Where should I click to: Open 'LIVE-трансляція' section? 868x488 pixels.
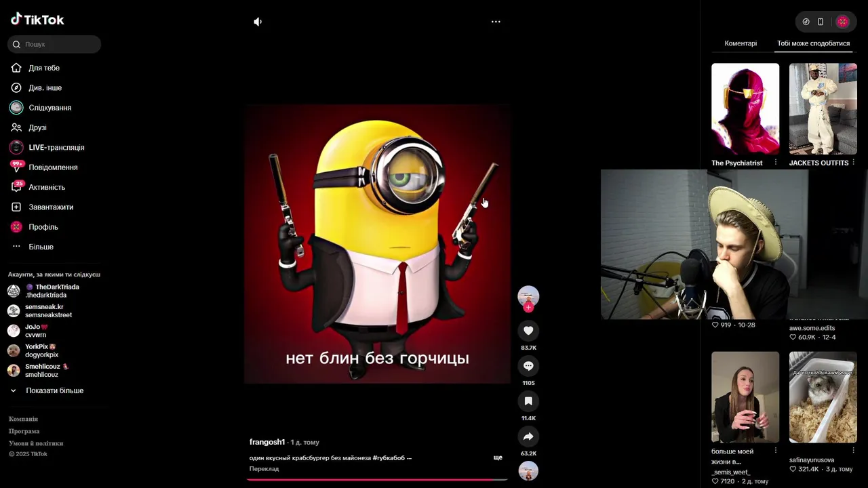point(56,148)
